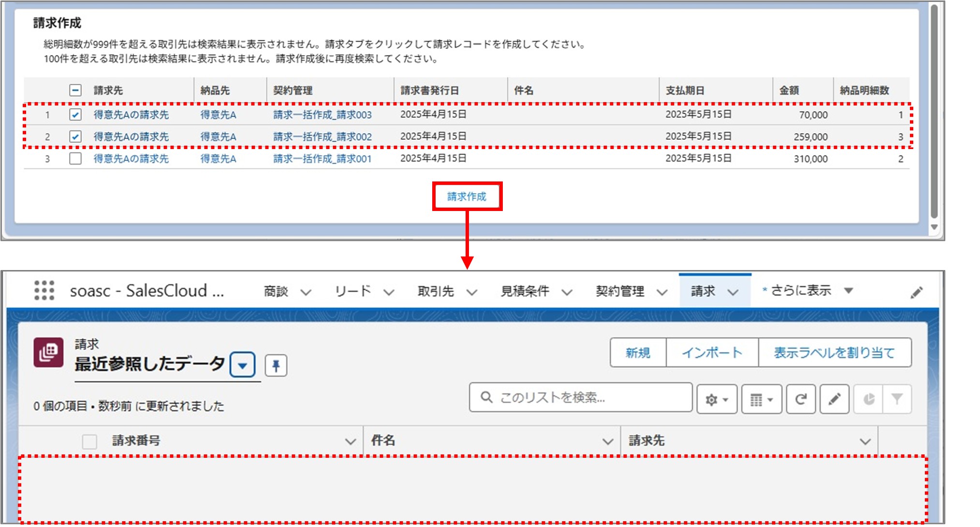980x527 pixels.
Task: Check row 3 得意先Aの請求先 checkbox
Action: tap(75, 158)
